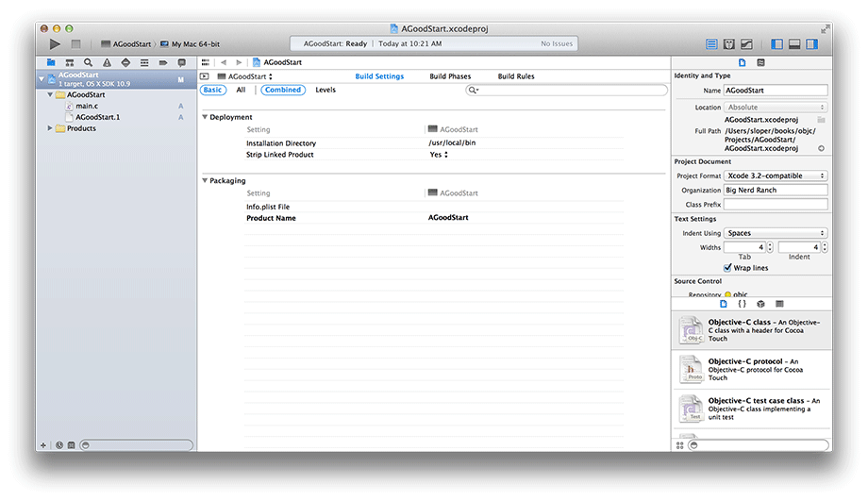Select the Basic settings filter

pyautogui.click(x=212, y=90)
